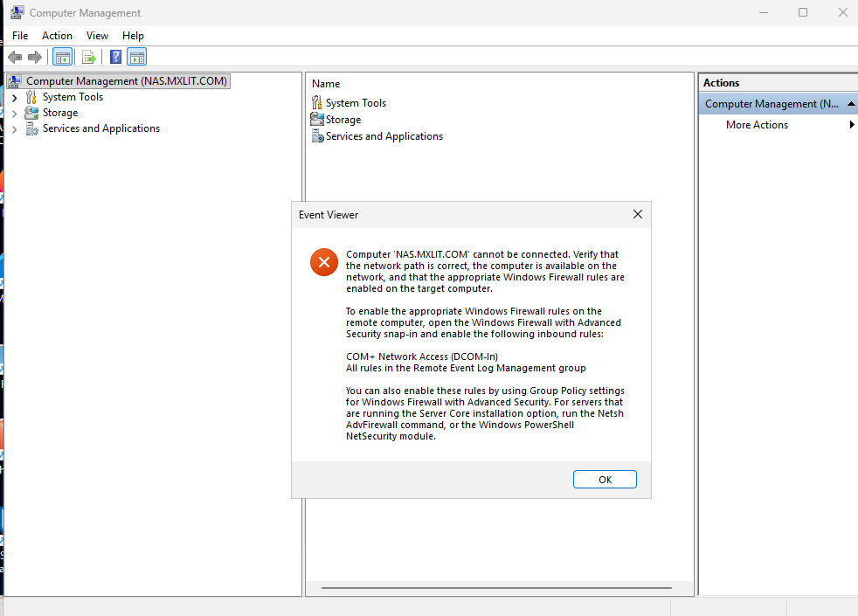Close the Event Viewer error dialog with X

point(638,215)
